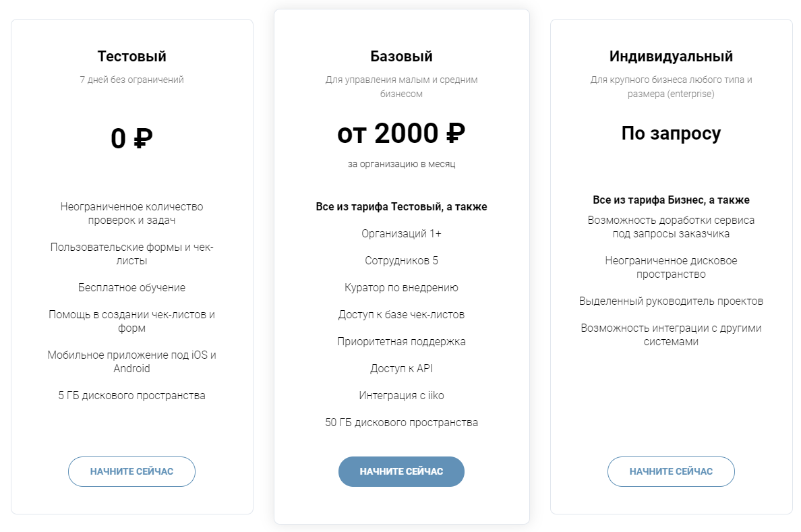Select the Базовый plan heading
Screen dimensions: 801x532
click(x=401, y=56)
